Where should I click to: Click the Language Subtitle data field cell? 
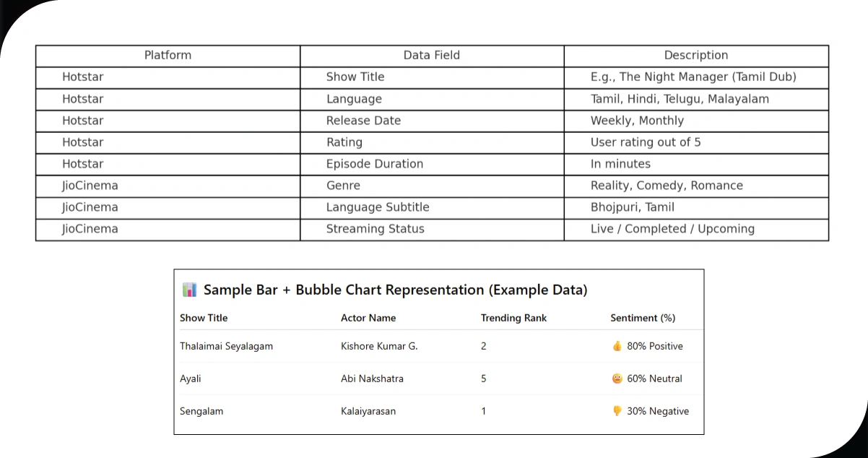(x=378, y=207)
